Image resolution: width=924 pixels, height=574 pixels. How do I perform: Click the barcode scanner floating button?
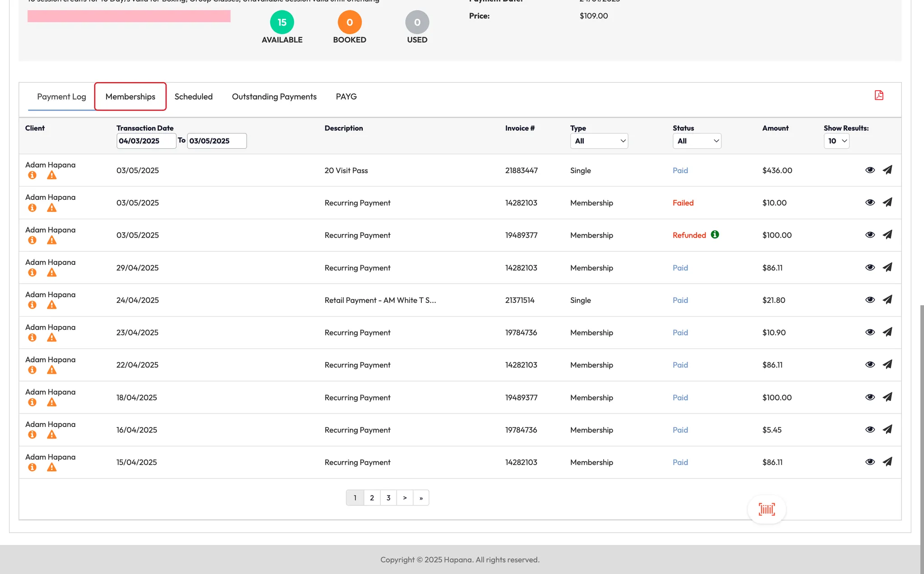click(x=767, y=510)
